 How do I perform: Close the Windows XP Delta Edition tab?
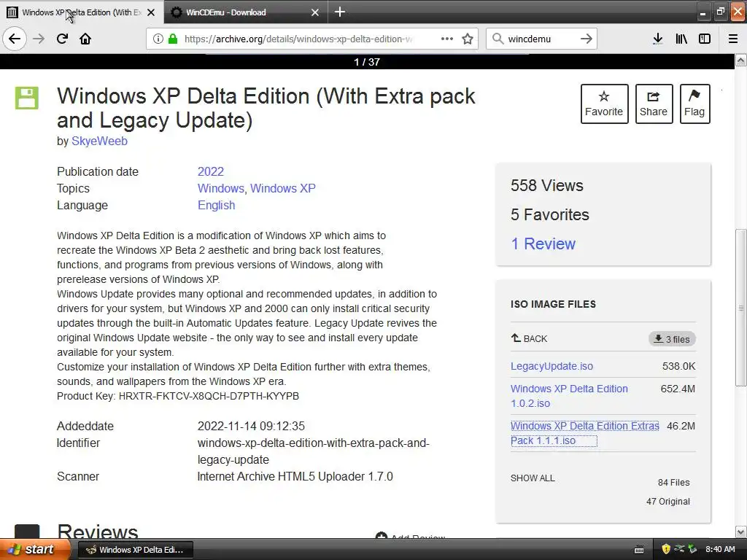pos(151,12)
